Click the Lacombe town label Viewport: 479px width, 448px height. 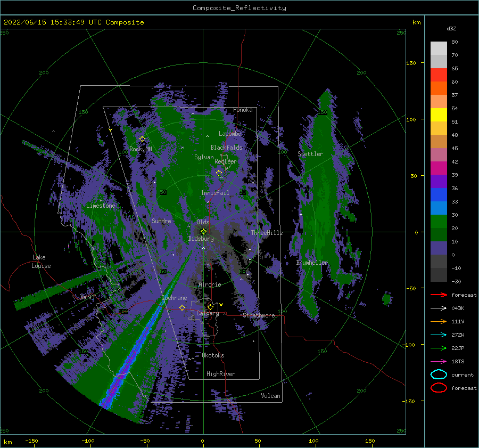click(x=230, y=134)
